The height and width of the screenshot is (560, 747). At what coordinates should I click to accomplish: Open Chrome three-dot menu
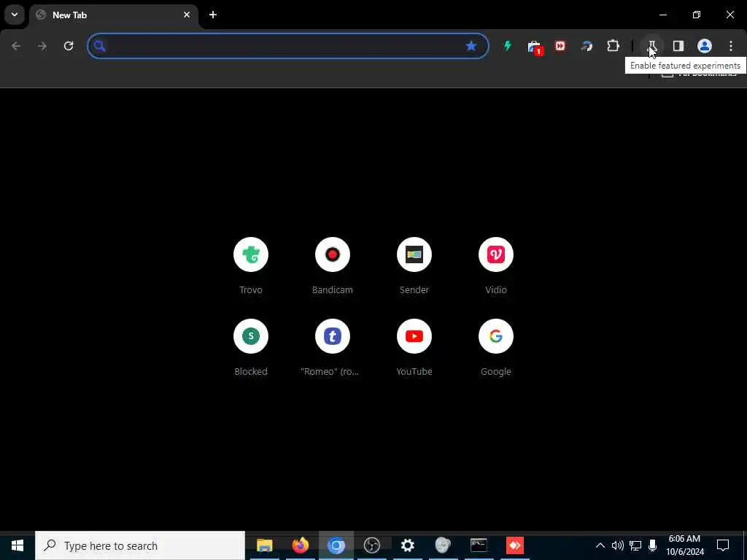tap(731, 46)
